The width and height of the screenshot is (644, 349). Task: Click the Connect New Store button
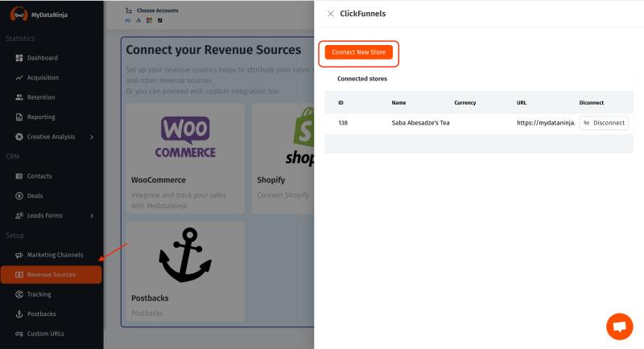click(358, 52)
